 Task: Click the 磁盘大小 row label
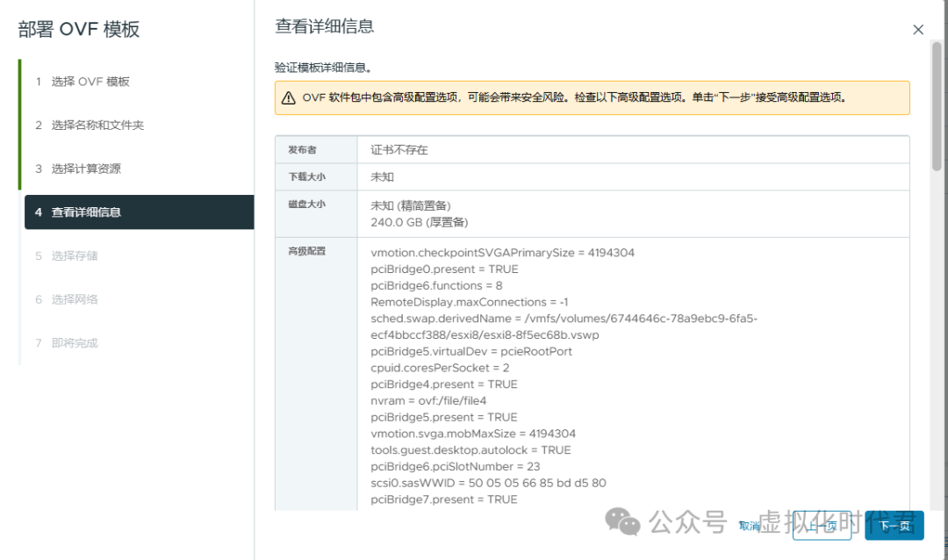pos(306,205)
